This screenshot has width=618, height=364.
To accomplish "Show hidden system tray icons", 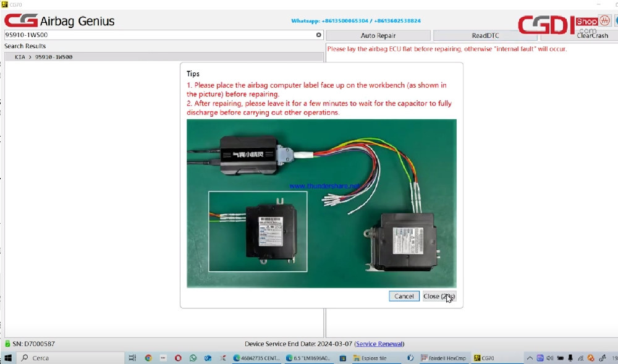I will [x=530, y=358].
